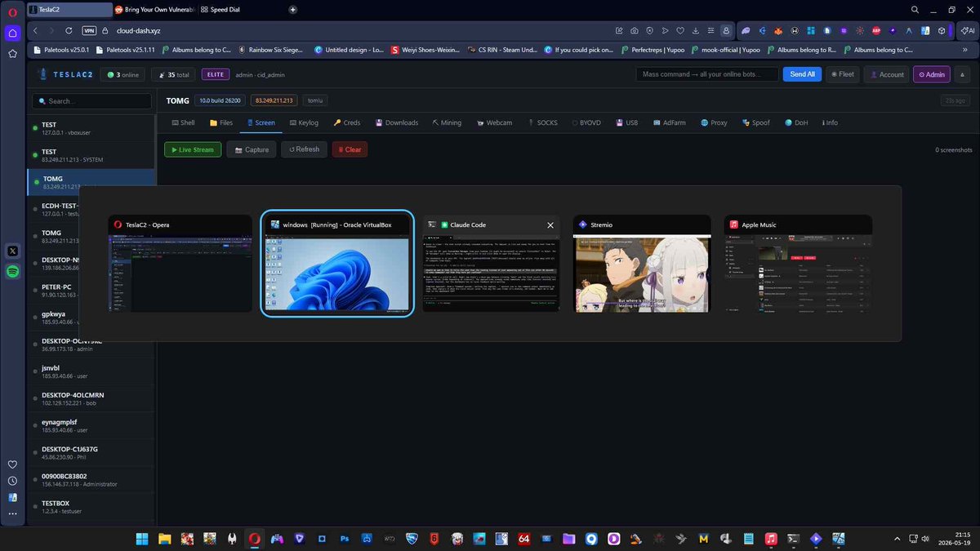The width and height of the screenshot is (980, 551).
Task: Open a new tab with plus button
Action: point(292,9)
